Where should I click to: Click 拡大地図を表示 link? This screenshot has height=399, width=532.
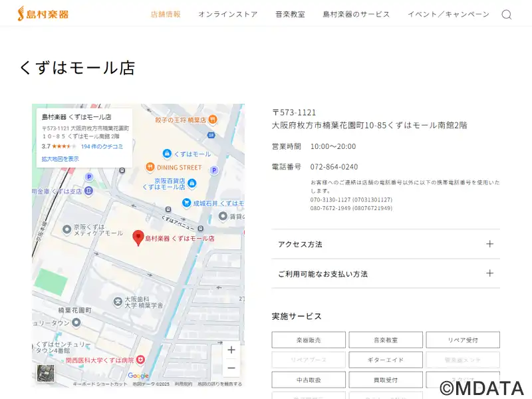pyautogui.click(x=60, y=158)
